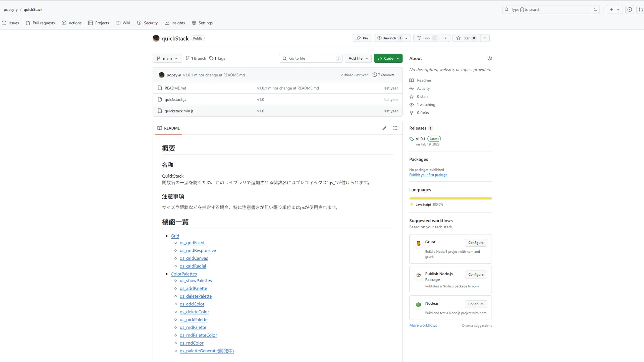This screenshot has width=644, height=362.
Task: Open the Issues tab
Action: [10, 23]
